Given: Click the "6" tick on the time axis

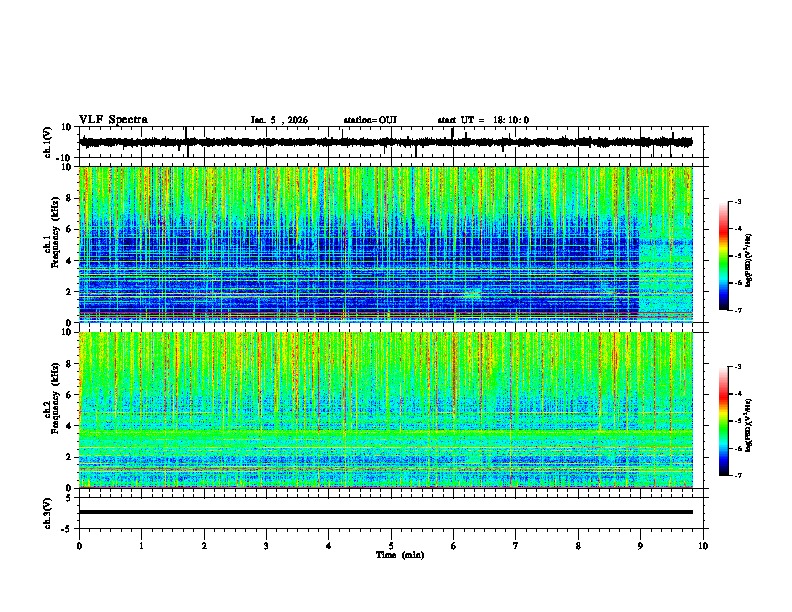Looking at the screenshot, I should [454, 546].
